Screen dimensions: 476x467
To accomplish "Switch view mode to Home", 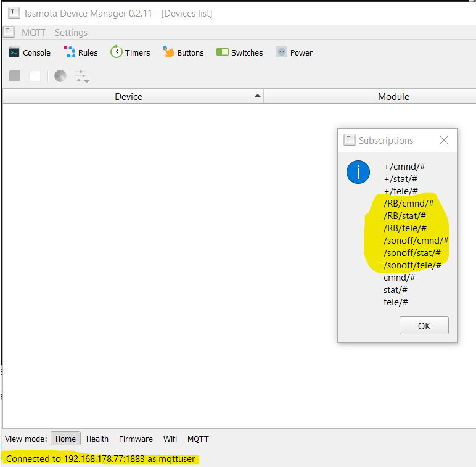I will (x=65, y=439).
